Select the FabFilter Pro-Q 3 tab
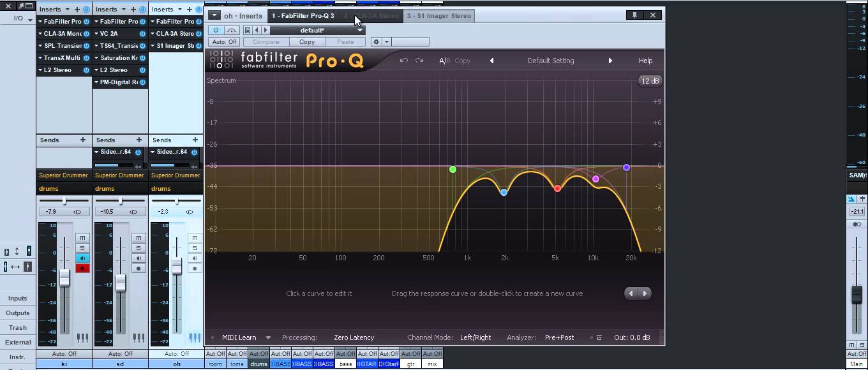The width and height of the screenshot is (868, 370). coord(303,15)
